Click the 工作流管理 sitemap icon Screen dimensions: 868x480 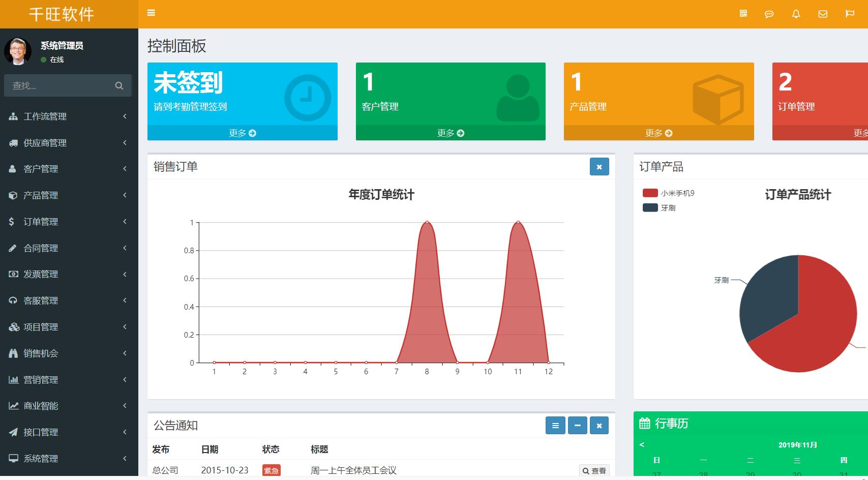[x=13, y=116]
